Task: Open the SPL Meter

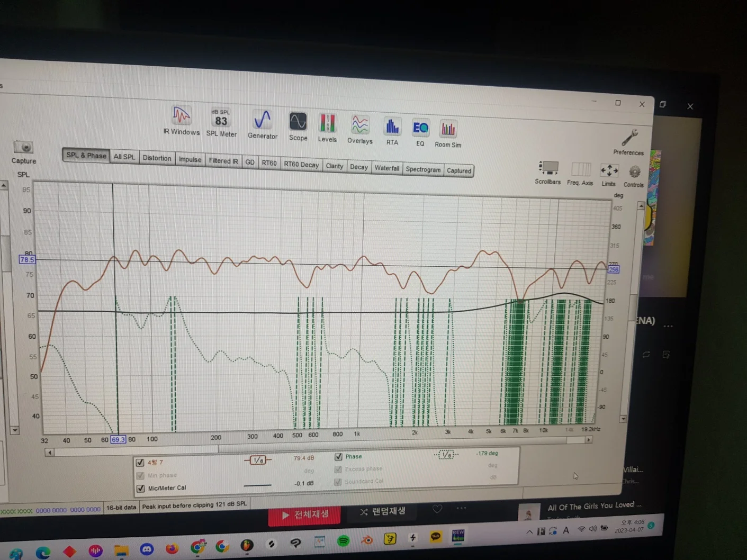Action: click(221, 123)
